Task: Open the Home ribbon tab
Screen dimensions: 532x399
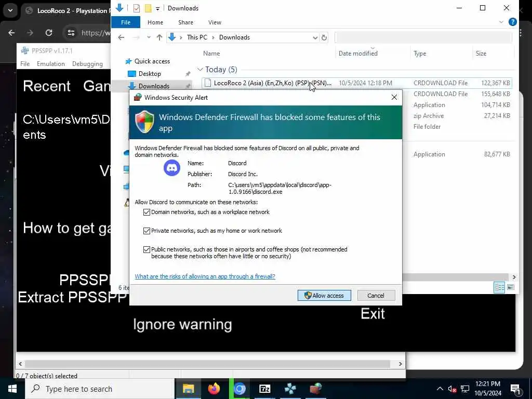Action: pyautogui.click(x=155, y=22)
